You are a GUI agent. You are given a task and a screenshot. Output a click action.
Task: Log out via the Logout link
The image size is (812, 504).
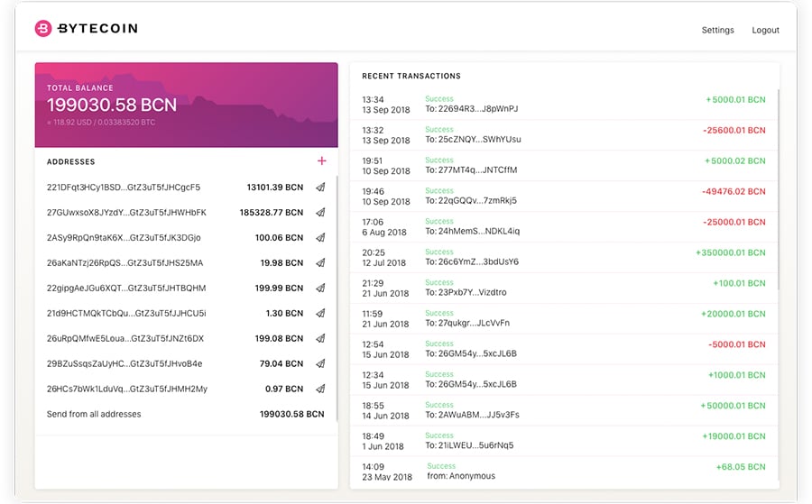(765, 30)
